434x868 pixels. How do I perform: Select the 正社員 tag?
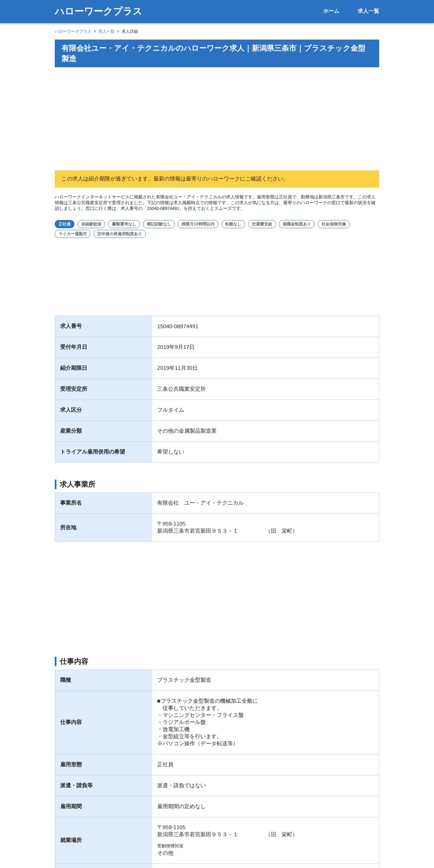click(65, 224)
